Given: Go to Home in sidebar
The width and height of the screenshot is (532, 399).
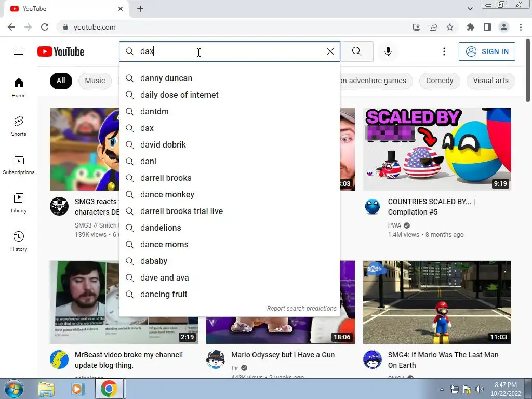Looking at the screenshot, I should point(19,87).
